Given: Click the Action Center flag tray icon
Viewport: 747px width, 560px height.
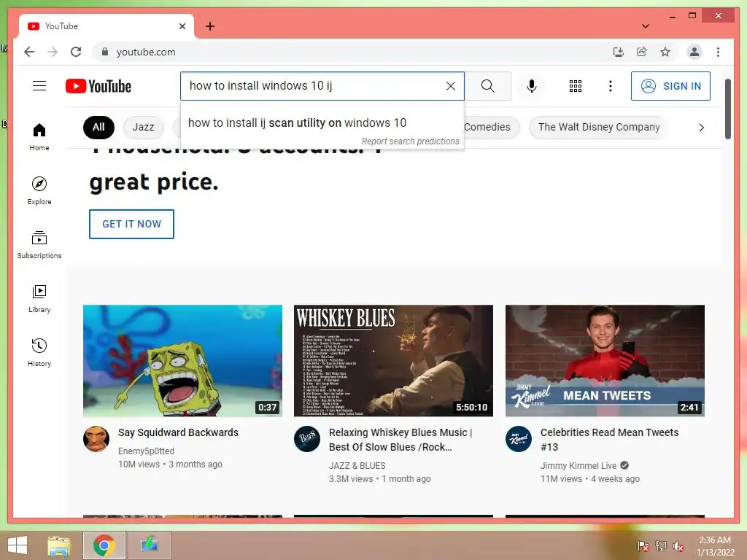Looking at the screenshot, I should click(x=643, y=546).
